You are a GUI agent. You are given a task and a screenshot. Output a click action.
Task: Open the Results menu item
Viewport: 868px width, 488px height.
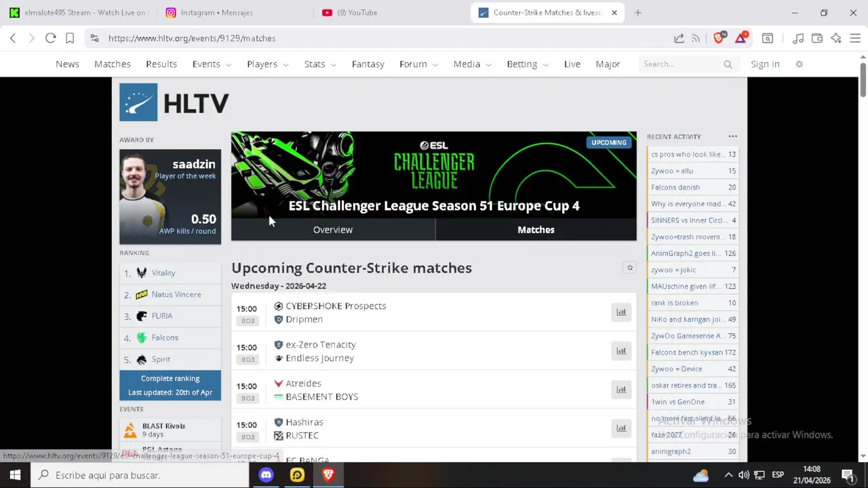point(161,64)
